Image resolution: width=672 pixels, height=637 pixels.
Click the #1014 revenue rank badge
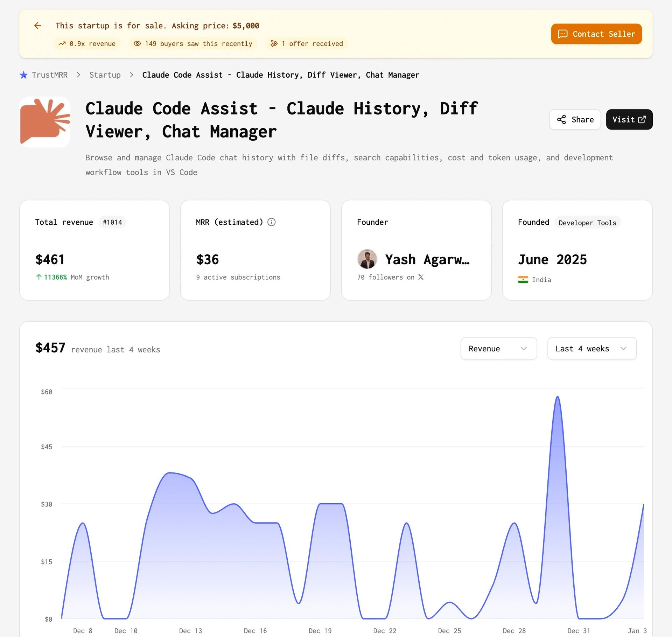(112, 222)
